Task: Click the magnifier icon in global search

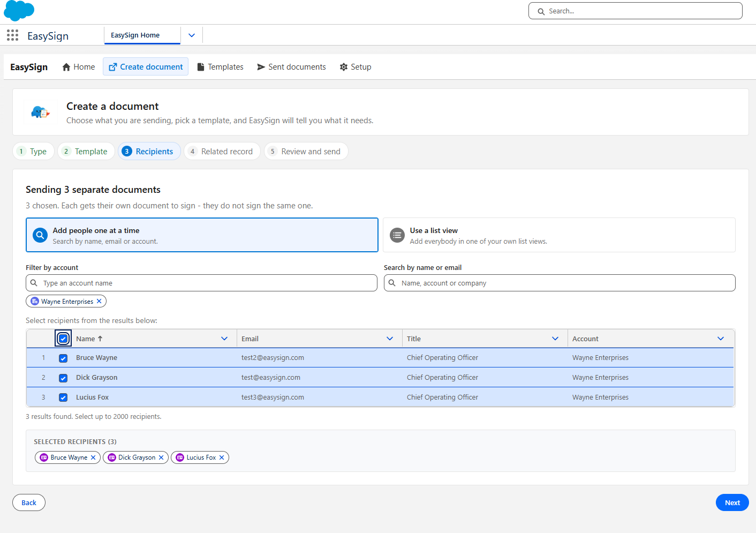Action: pyautogui.click(x=541, y=11)
